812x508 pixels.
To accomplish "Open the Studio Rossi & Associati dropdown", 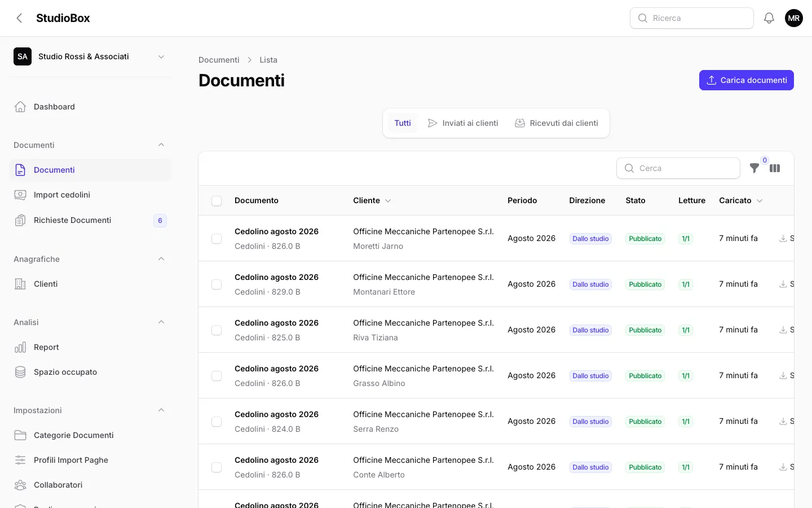I will pos(90,56).
